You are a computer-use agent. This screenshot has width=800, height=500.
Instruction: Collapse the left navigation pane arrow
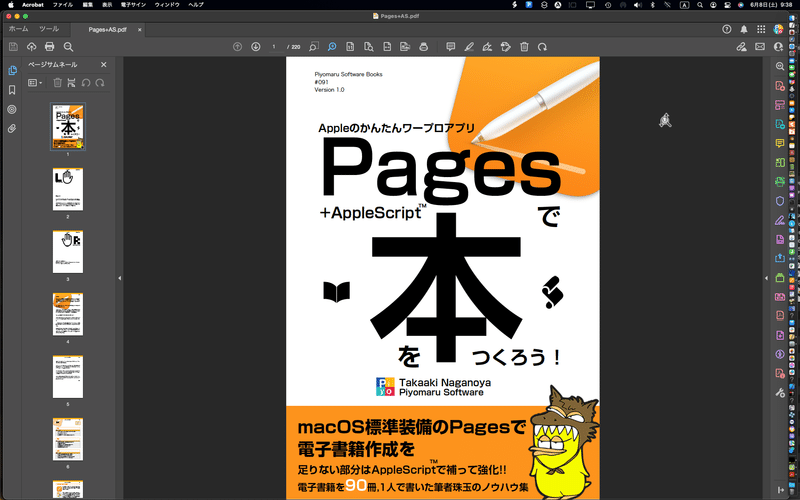pyautogui.click(x=119, y=278)
